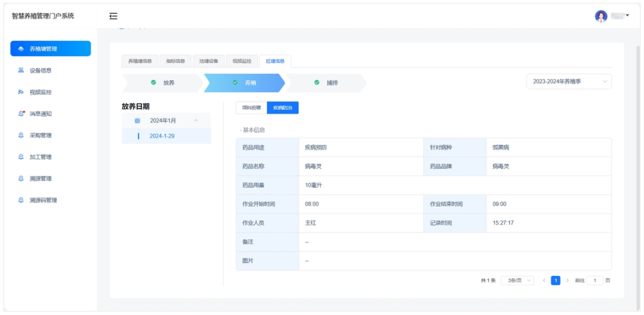Select the 放养 stage step
The image size is (644, 315).
pyautogui.click(x=162, y=83)
